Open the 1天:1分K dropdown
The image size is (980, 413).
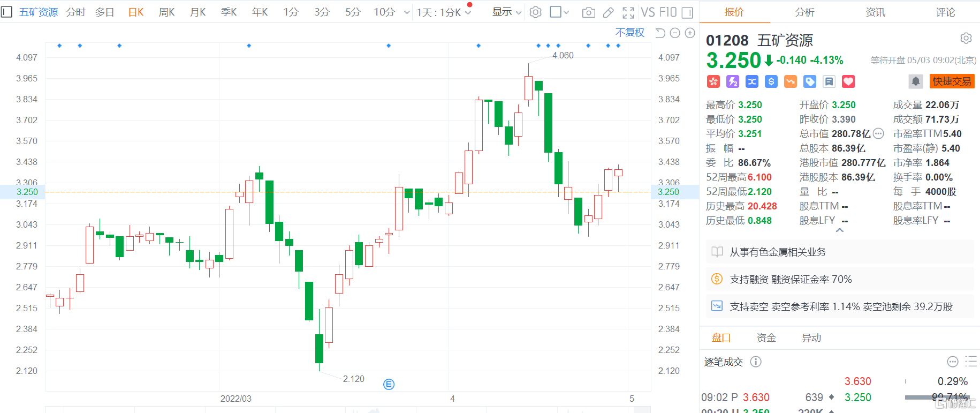(x=443, y=12)
